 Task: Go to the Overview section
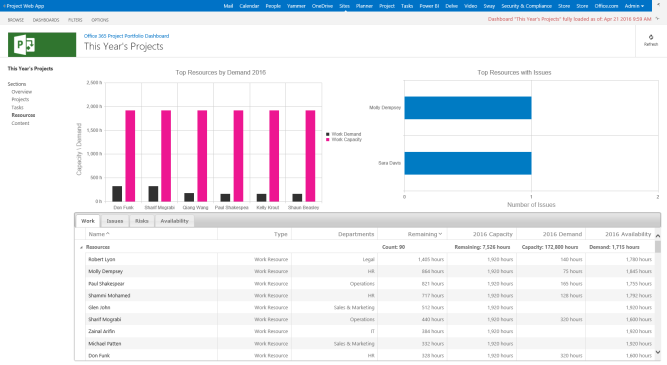click(22, 92)
